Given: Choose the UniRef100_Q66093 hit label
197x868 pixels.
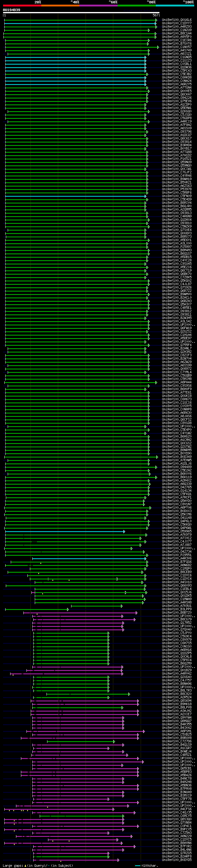Looking at the screenshot, I should coord(176,585).
